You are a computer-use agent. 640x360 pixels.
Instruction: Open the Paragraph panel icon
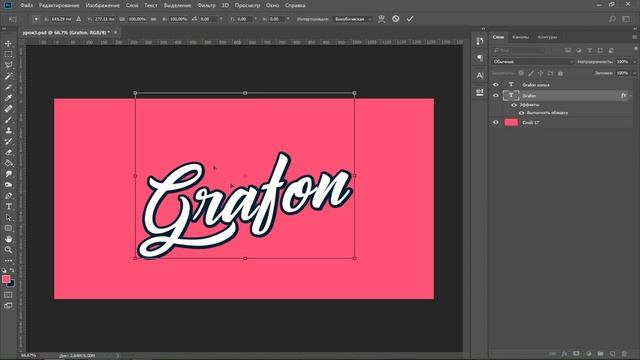pos(480,58)
